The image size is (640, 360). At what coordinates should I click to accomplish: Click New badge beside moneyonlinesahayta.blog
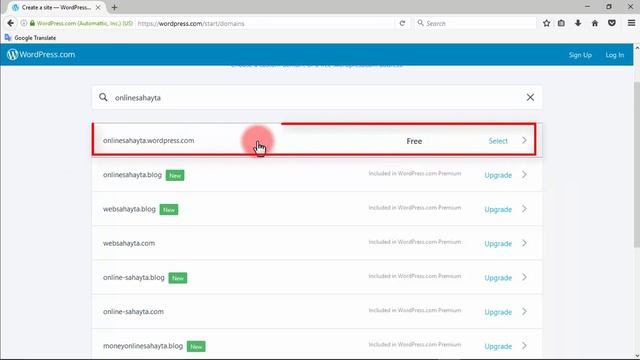[x=196, y=347]
